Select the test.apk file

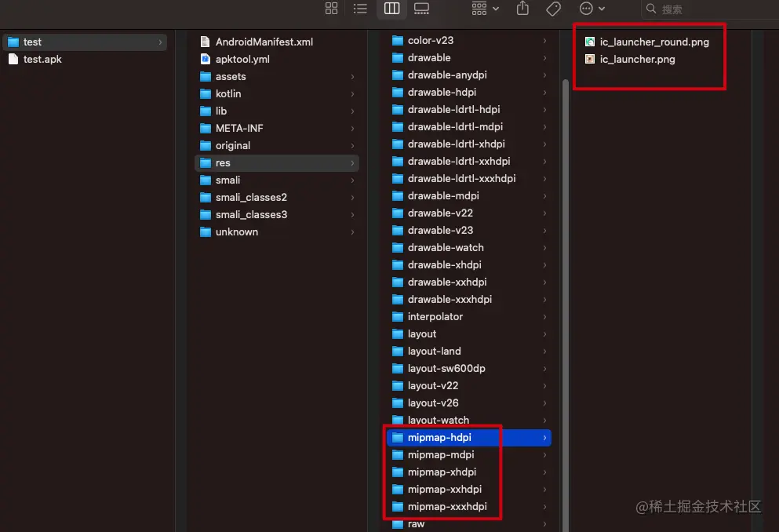pos(85,59)
